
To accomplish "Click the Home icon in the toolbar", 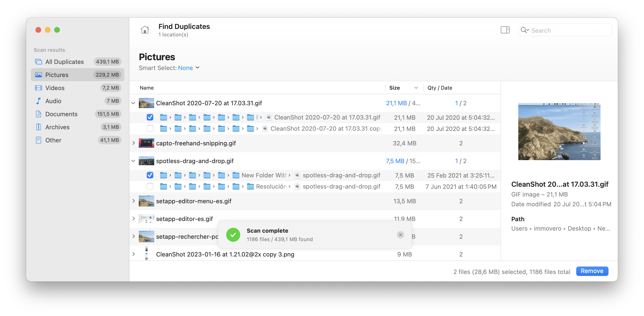I will point(145,30).
